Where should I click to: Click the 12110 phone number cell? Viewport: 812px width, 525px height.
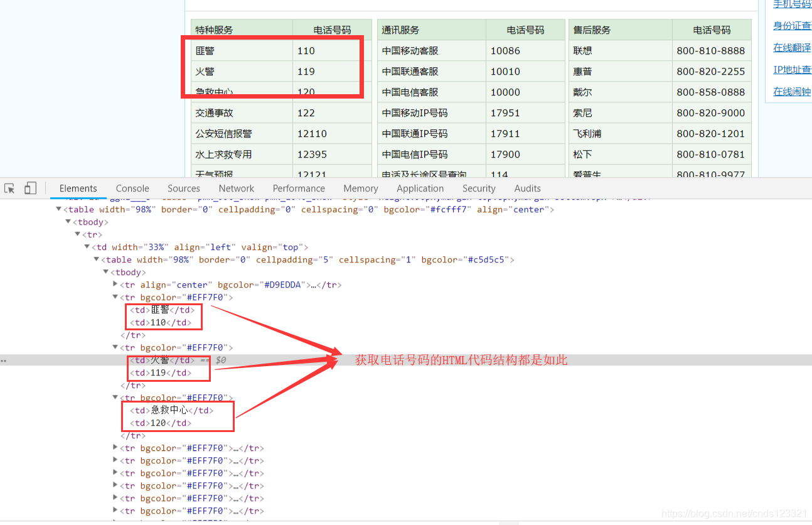click(x=332, y=133)
